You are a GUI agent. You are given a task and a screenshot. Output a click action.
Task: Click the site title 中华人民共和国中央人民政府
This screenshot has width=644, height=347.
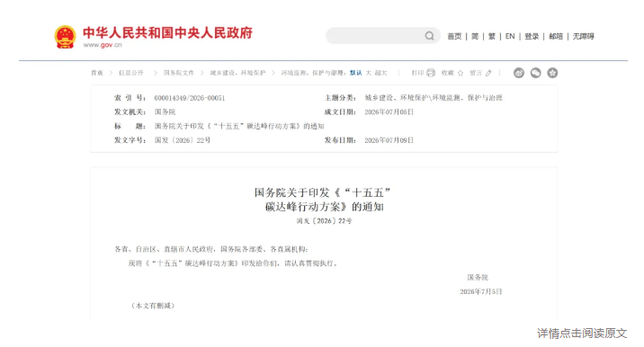(x=167, y=33)
